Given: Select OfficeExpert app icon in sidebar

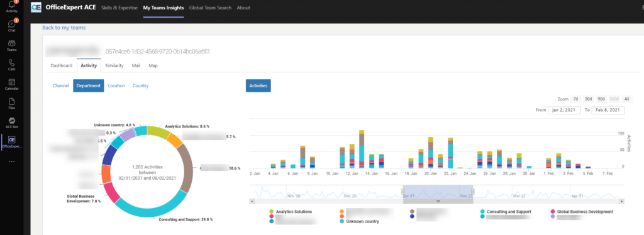Looking at the screenshot, I should [11, 142].
